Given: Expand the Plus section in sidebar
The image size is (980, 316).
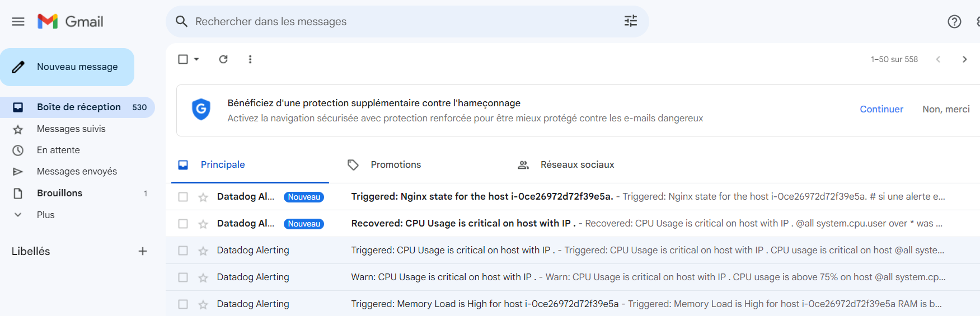Looking at the screenshot, I should click(45, 215).
